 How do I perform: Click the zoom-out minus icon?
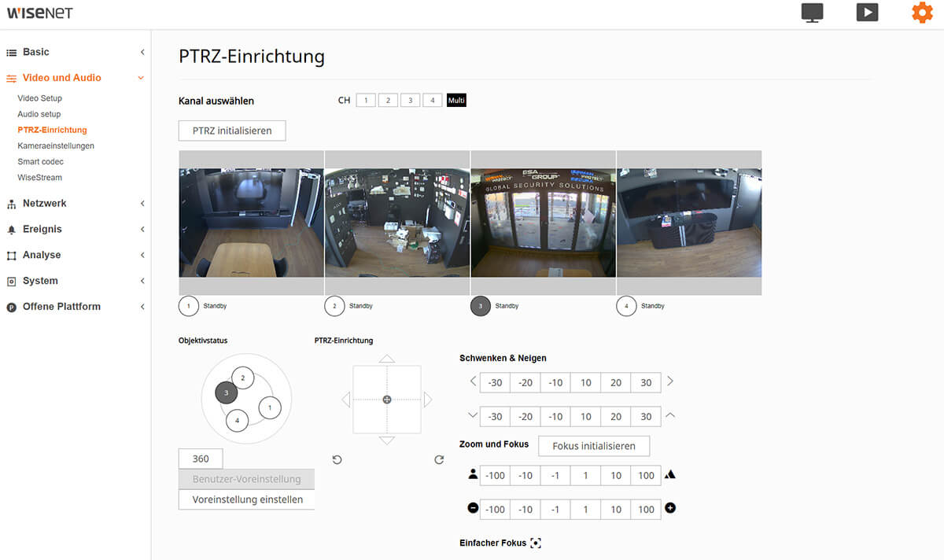(x=473, y=508)
